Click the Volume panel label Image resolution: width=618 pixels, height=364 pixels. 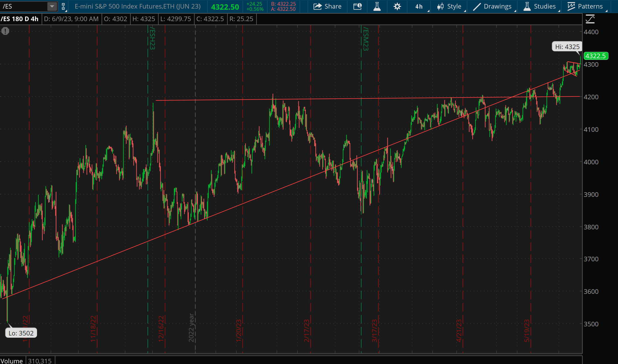coord(12,361)
